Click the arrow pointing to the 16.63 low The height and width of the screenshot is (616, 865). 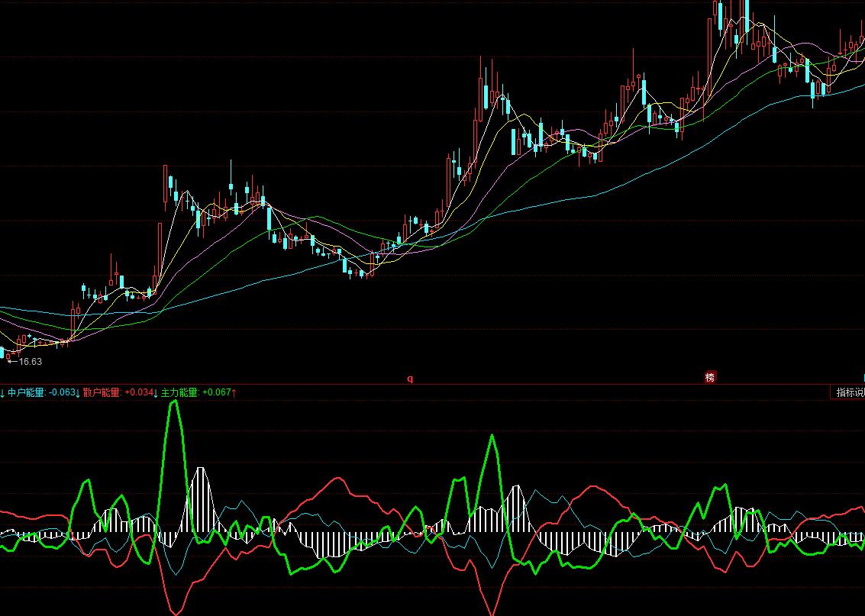tap(11, 362)
